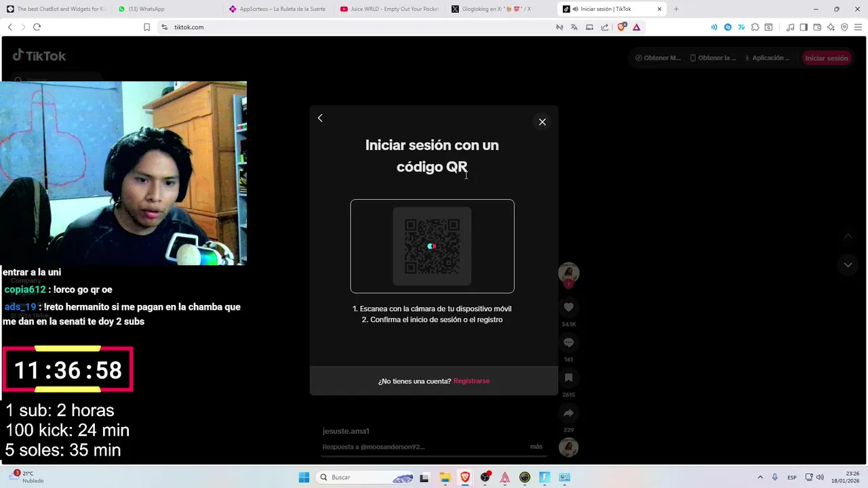This screenshot has height=488, width=868.
Task: Close the 'Iniciar sesión | TikTok' tab
Action: (659, 9)
